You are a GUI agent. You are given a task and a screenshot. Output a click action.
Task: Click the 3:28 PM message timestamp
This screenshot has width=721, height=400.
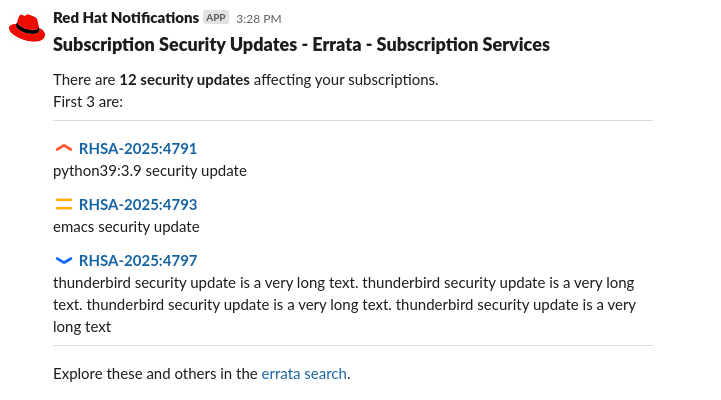click(x=258, y=19)
